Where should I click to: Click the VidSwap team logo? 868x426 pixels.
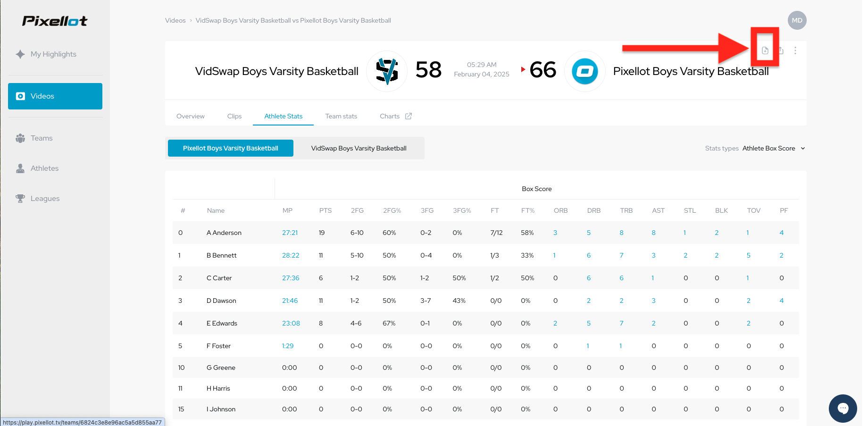pos(387,71)
